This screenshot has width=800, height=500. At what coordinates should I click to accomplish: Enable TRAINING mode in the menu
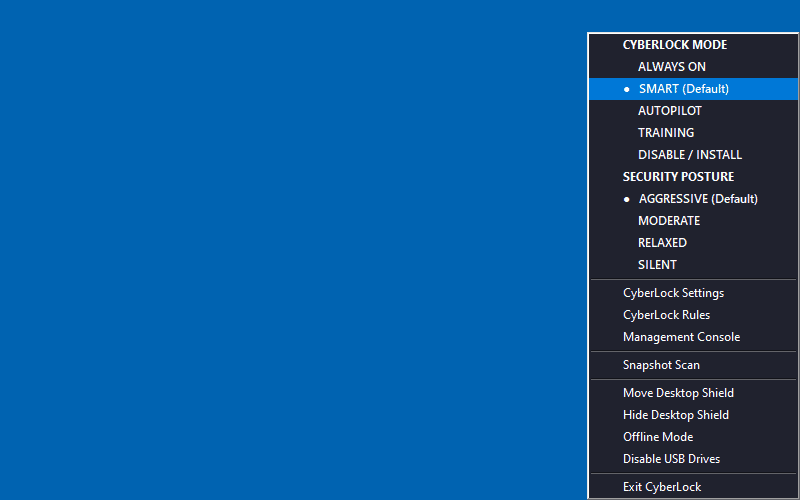point(666,133)
